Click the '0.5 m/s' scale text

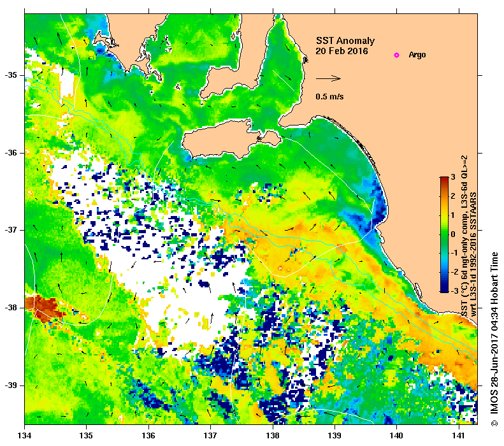[x=329, y=97]
